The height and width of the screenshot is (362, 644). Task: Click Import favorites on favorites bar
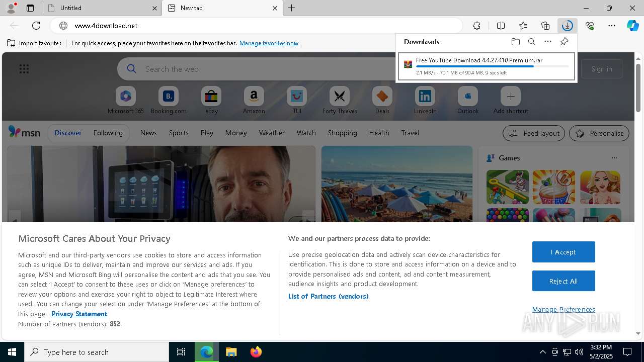tap(34, 43)
